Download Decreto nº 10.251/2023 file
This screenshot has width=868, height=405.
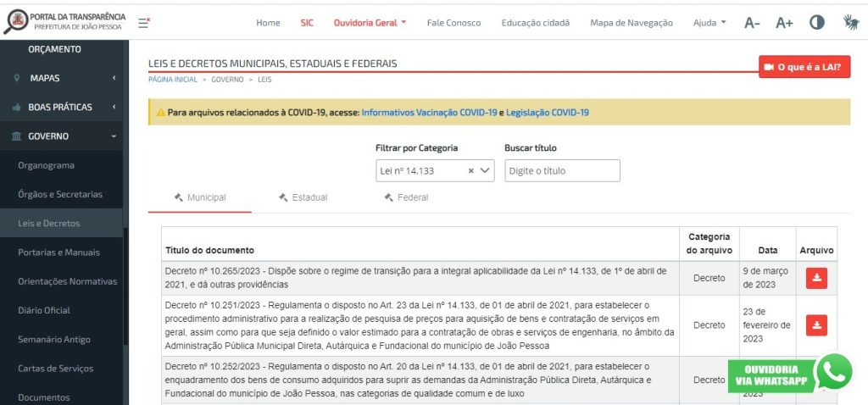point(816,325)
